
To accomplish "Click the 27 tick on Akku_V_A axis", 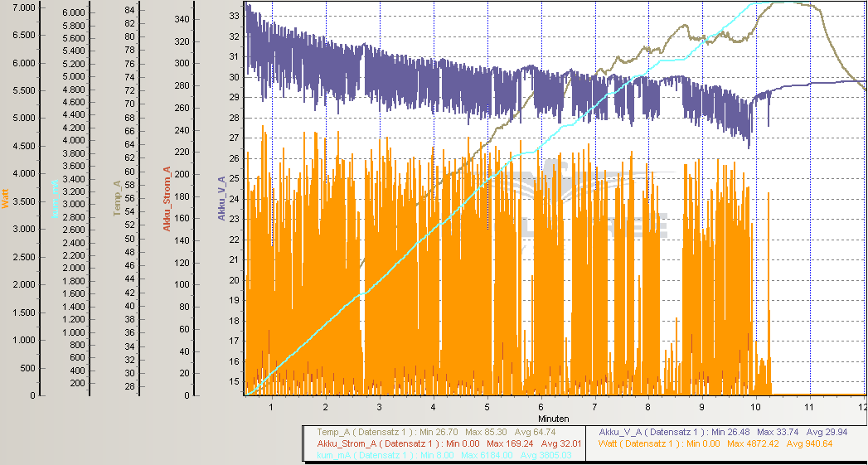I will pyautogui.click(x=234, y=138).
